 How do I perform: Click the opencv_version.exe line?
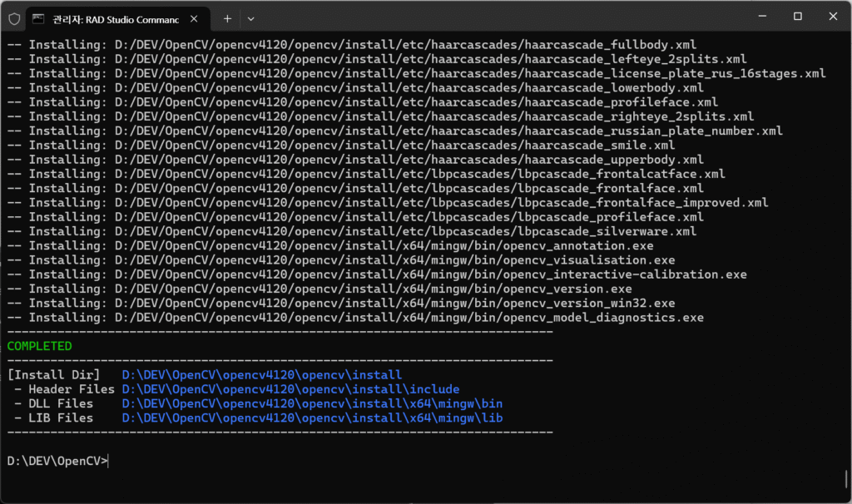point(319,289)
